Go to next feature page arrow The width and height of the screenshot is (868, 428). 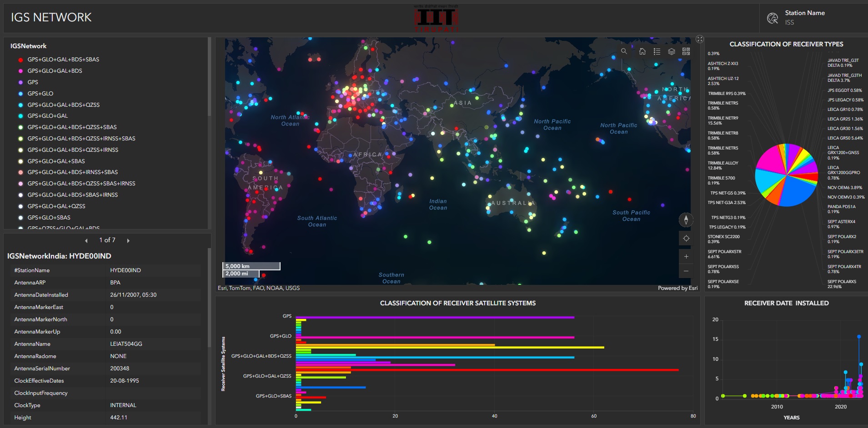(128, 240)
